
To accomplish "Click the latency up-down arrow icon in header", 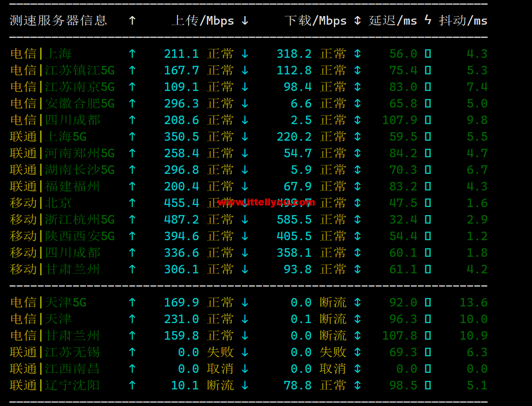I will coord(358,21).
